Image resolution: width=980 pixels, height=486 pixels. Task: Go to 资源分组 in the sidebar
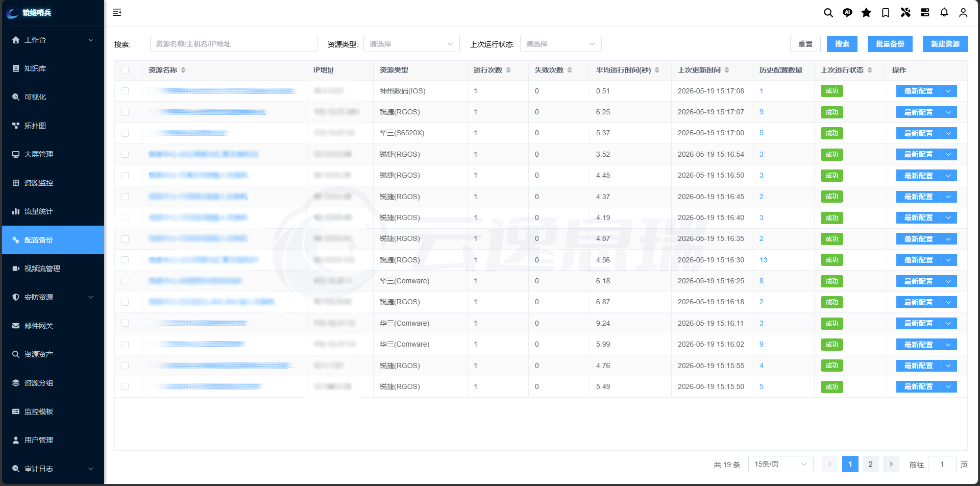(53, 383)
